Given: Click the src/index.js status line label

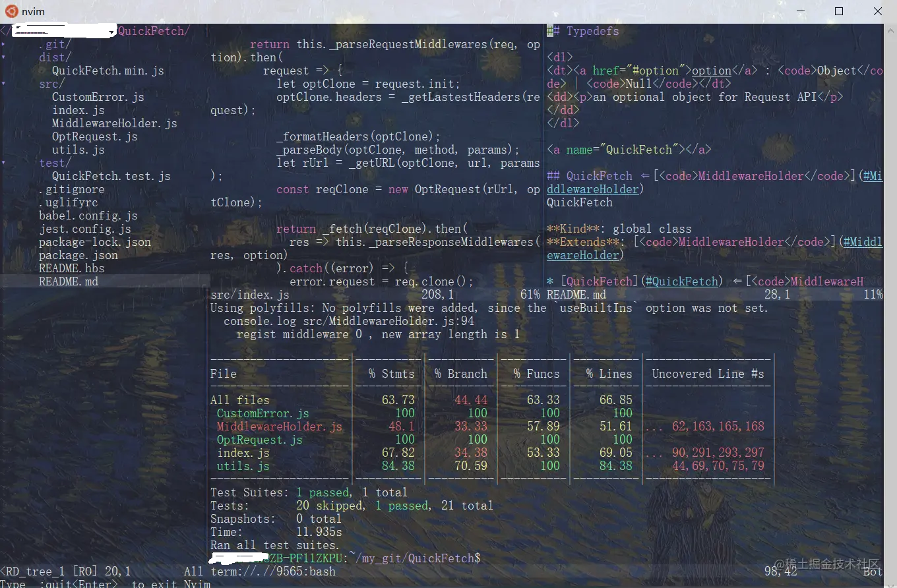Looking at the screenshot, I should [250, 295].
